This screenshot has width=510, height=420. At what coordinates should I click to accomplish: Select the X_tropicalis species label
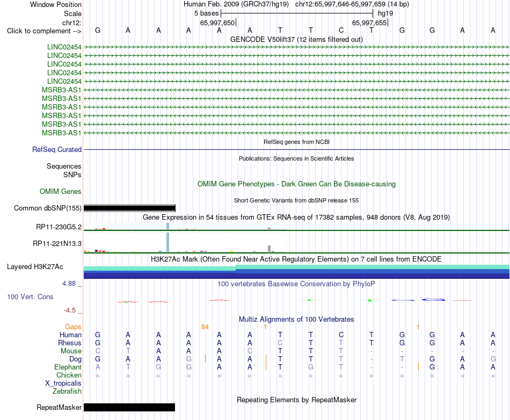(63, 383)
